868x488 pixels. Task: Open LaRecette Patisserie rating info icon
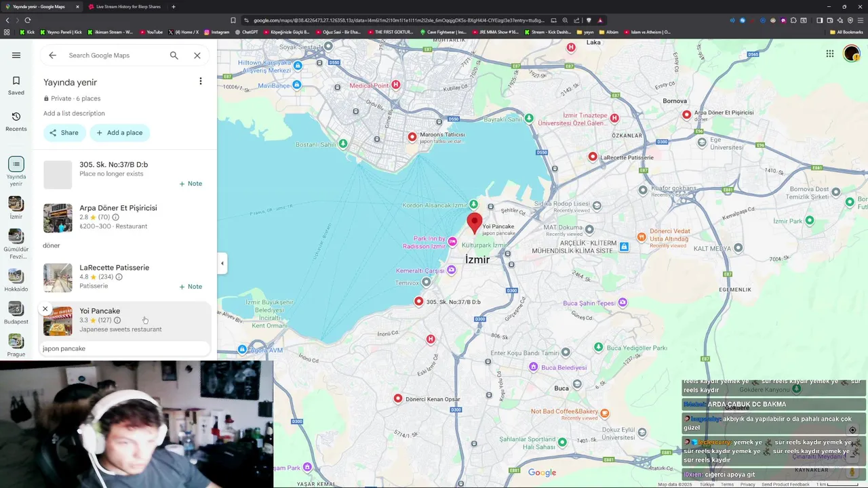pos(119,277)
